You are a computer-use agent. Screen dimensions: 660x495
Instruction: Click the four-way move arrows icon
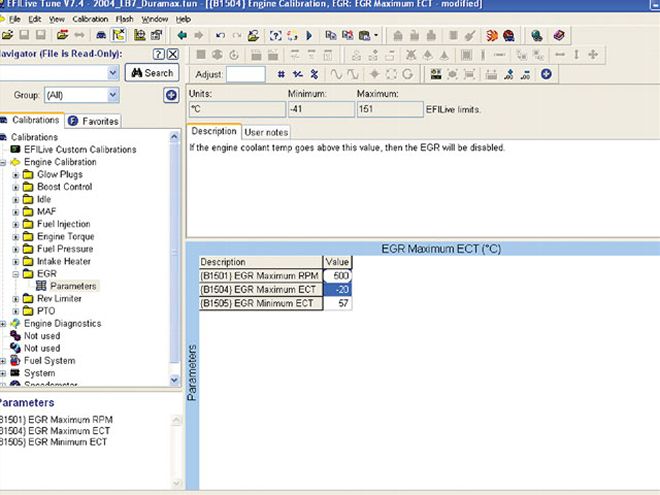click(593, 54)
